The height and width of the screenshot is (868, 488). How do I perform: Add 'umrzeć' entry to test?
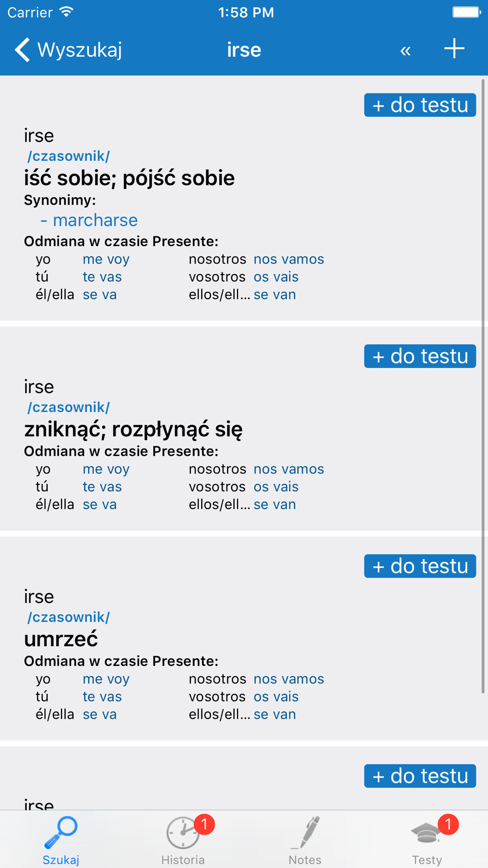pos(420,566)
